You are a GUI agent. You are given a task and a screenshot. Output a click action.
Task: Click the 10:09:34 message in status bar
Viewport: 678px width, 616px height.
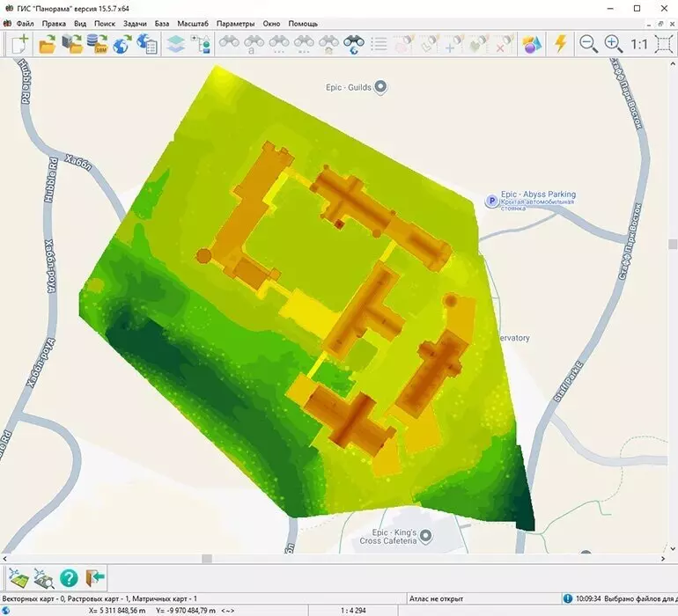pos(625,598)
